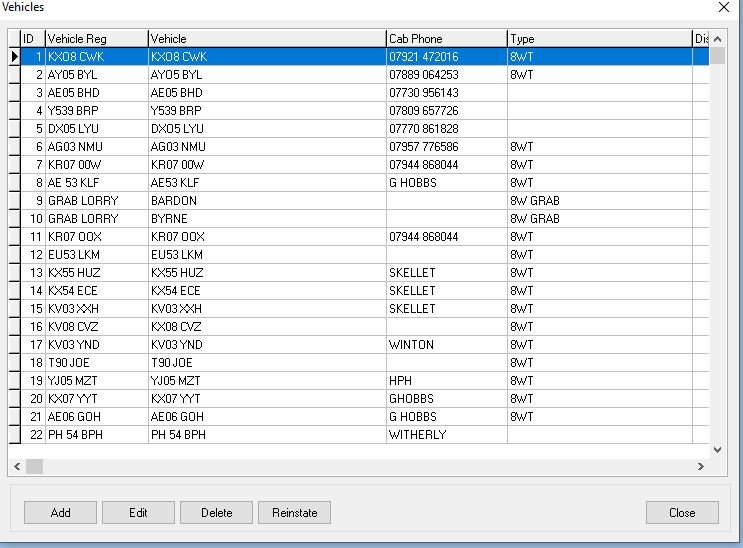Click cab phone 07889 064253
Image resolution: width=743 pixels, height=548 pixels.
tap(447, 75)
